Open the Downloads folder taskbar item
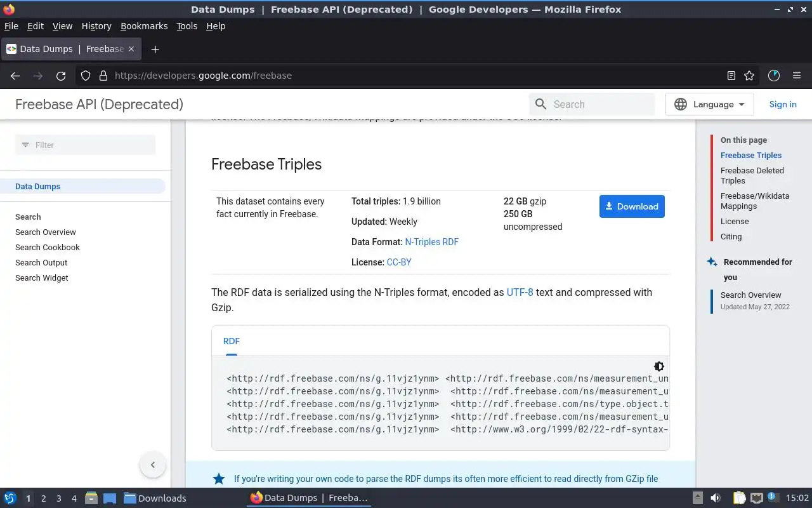This screenshot has height=508, width=812. click(155, 498)
